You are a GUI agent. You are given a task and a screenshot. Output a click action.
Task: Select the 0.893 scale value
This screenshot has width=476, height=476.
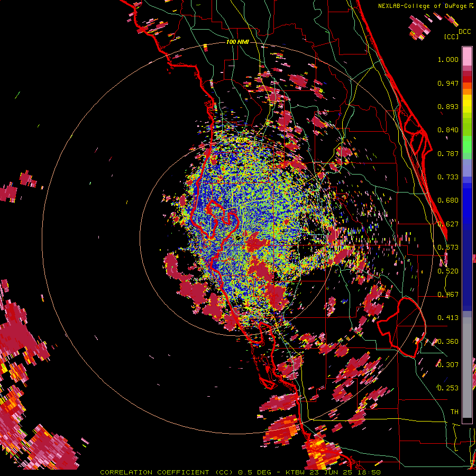click(448, 106)
